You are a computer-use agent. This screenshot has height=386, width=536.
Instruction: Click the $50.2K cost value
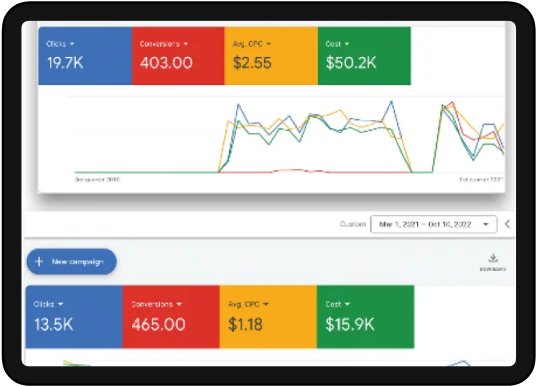[351, 63]
